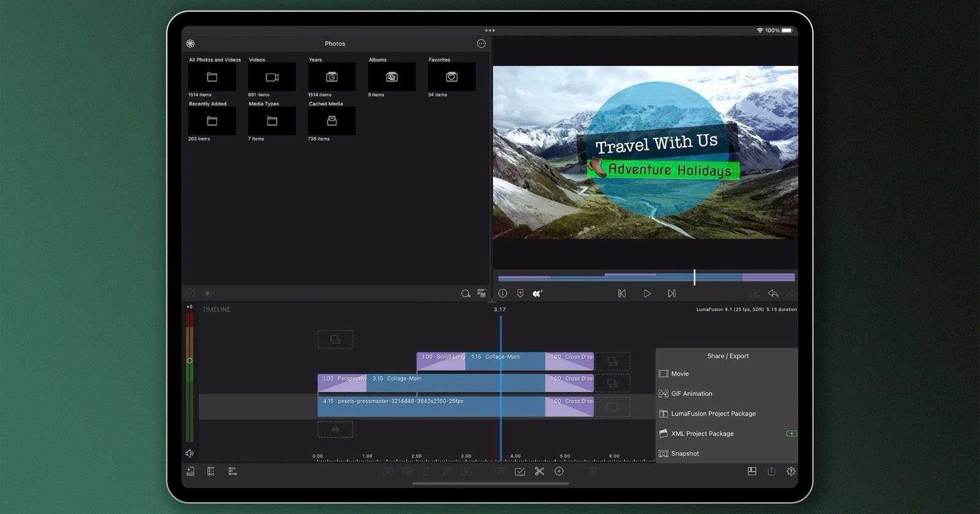Open the Albums folder
980x514 pixels.
tap(391, 77)
